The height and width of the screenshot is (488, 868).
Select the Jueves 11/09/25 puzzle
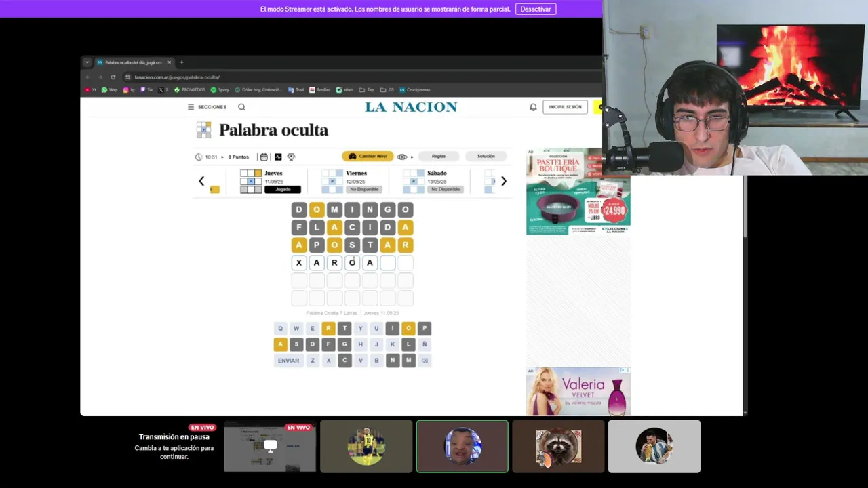click(270, 182)
